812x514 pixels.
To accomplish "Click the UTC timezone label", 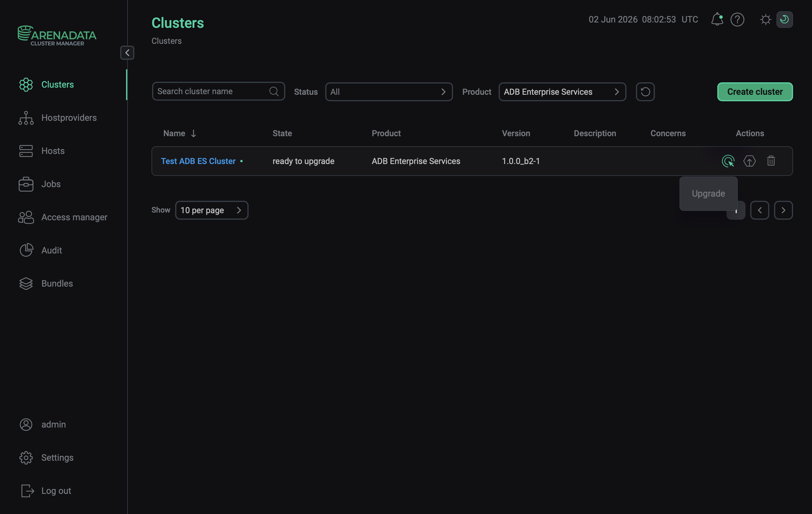I will (x=689, y=19).
